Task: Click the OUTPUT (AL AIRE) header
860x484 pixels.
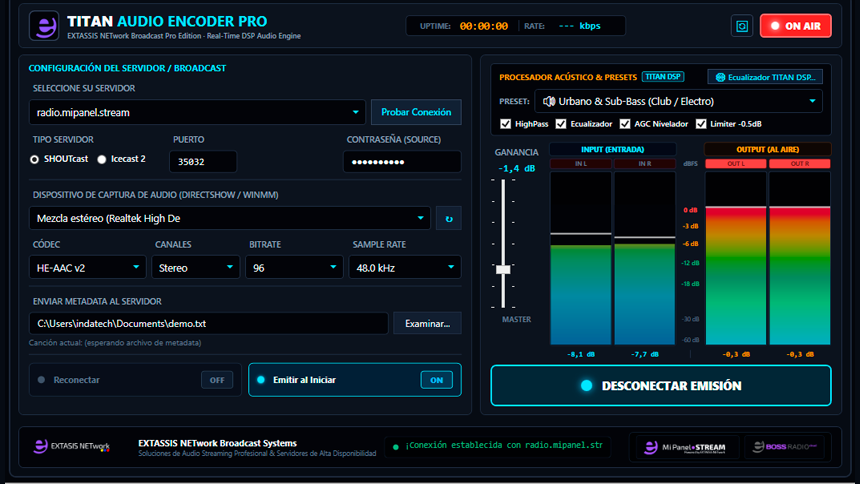Action: pyautogui.click(x=768, y=149)
